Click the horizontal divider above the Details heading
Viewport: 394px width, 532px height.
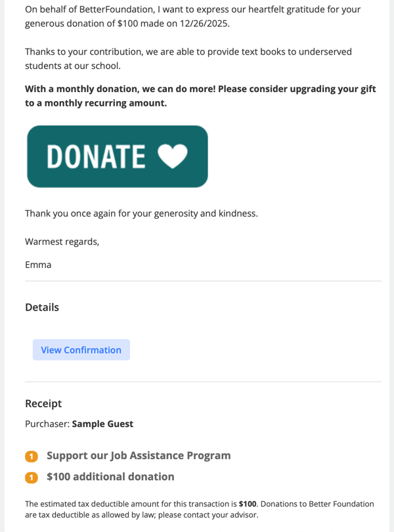click(x=203, y=281)
